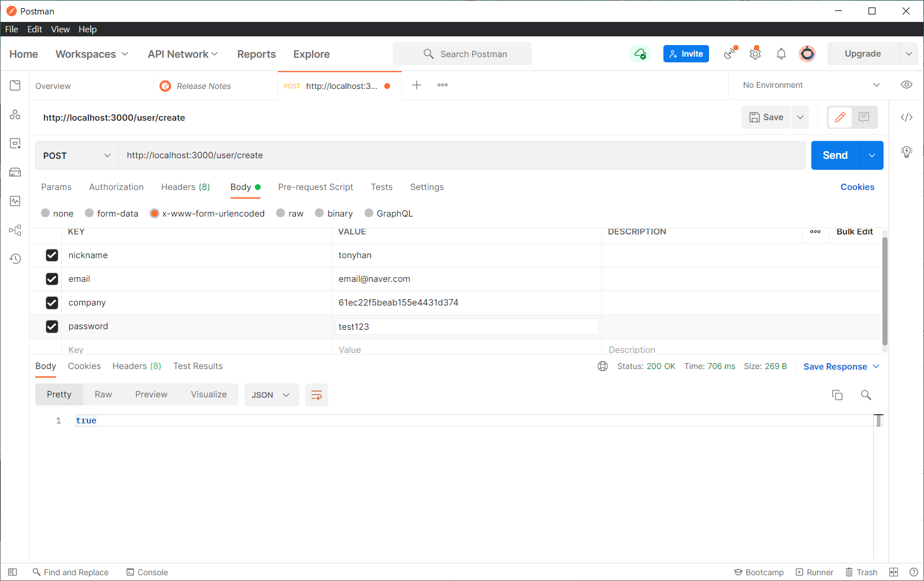Select the none body type
The height and width of the screenshot is (581, 924).
46,213
